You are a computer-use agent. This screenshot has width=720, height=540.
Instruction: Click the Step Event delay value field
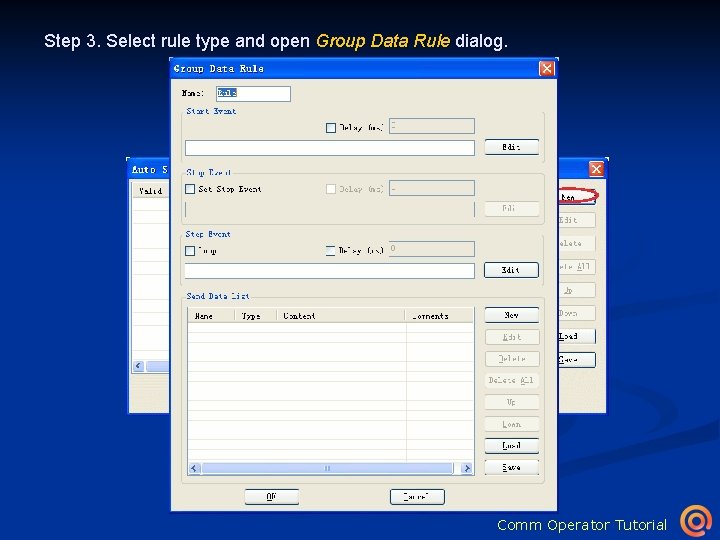pyautogui.click(x=432, y=249)
